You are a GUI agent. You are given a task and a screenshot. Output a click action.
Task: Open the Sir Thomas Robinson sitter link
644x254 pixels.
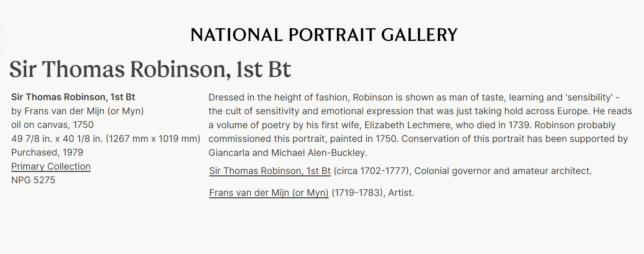[x=270, y=171]
